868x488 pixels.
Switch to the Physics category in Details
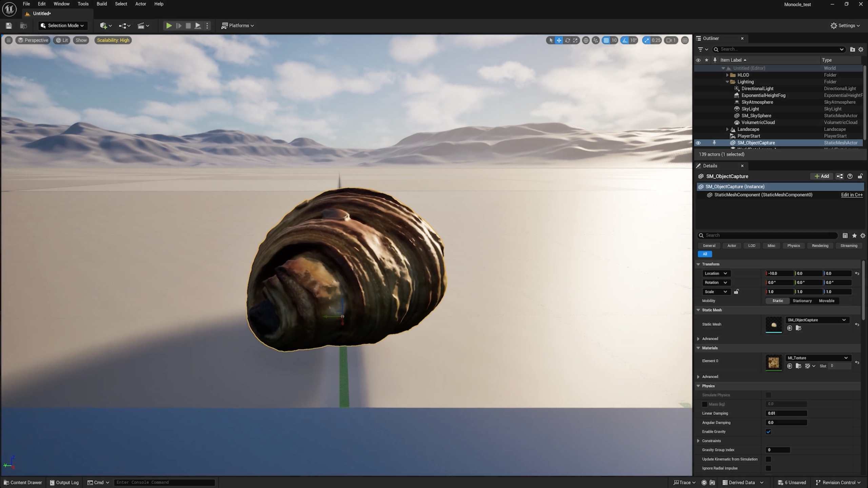click(793, 245)
